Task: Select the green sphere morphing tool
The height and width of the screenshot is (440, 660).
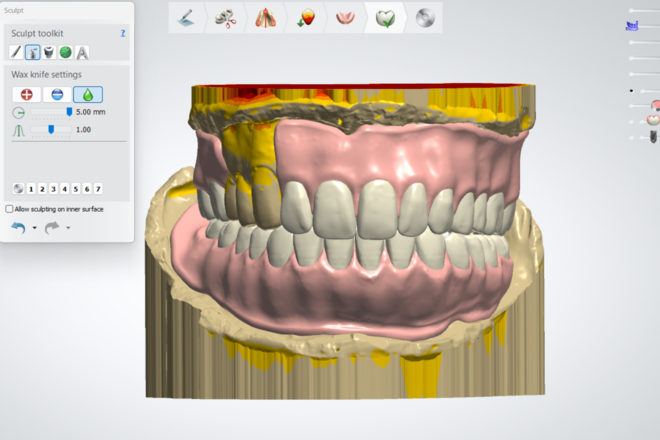Action: pos(66,52)
